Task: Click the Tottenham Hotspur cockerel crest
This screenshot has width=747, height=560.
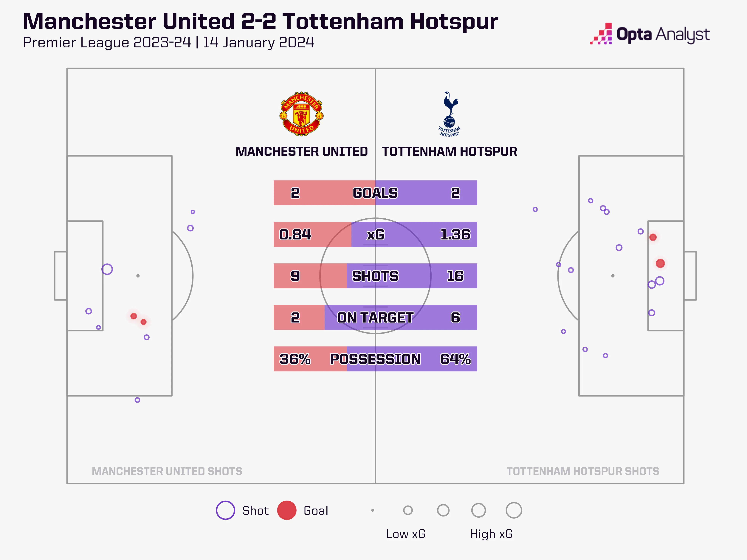Action: pyautogui.click(x=450, y=114)
